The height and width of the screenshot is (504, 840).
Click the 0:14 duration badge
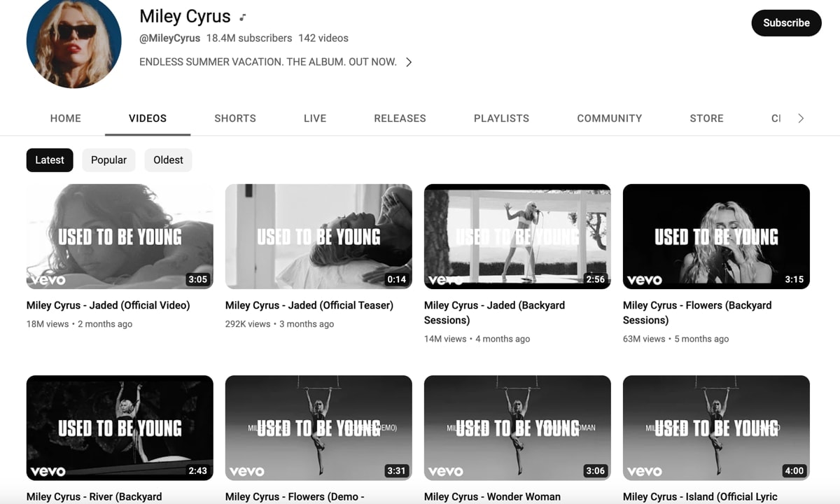click(x=397, y=279)
